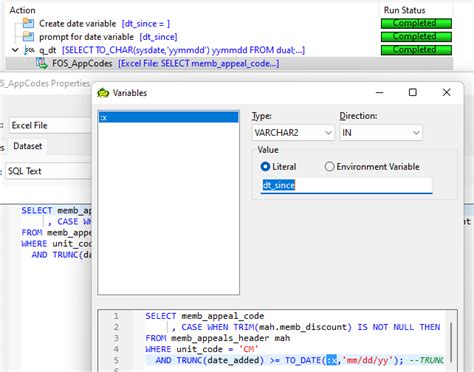
Task: Click the CASE WHEN TRIM line in preview
Action: click(306, 327)
